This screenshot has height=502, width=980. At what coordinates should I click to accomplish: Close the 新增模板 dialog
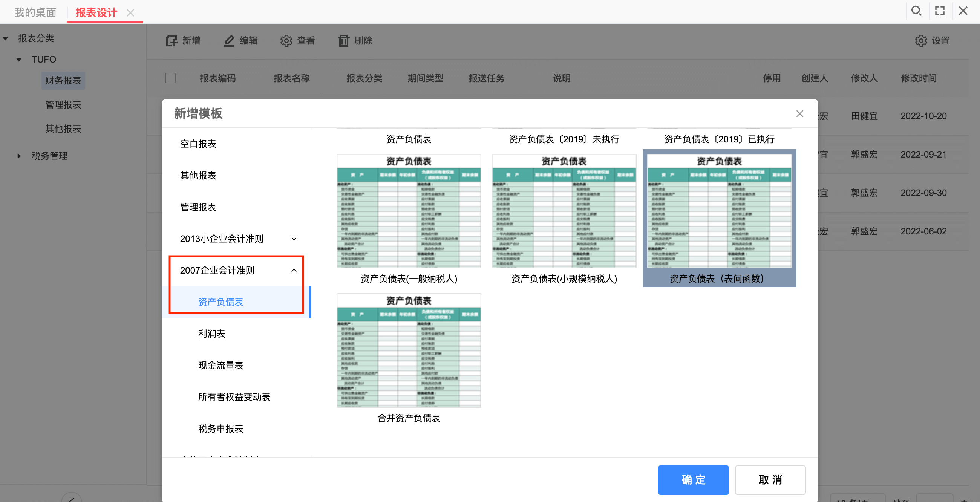coord(800,114)
